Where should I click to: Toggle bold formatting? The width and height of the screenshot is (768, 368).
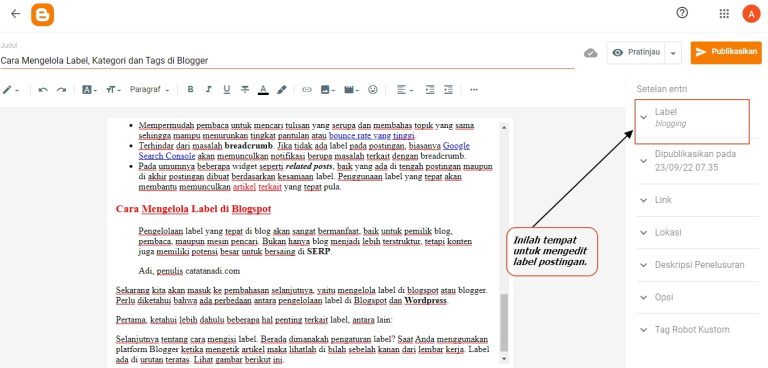[x=191, y=90]
